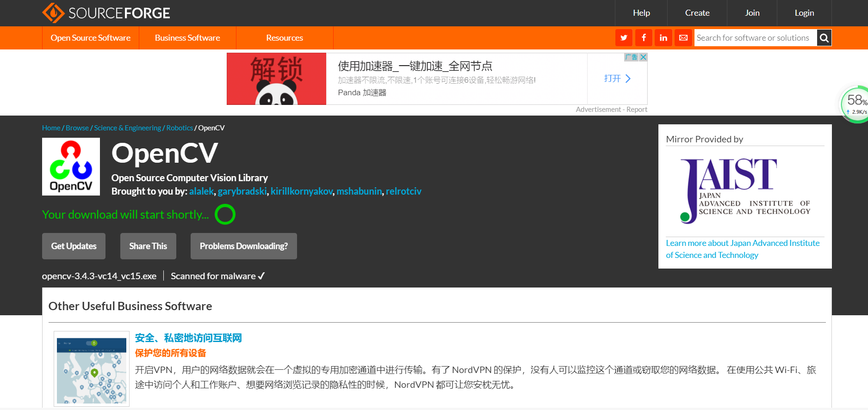Open Resources tab
This screenshot has width=868, height=410.
(285, 38)
